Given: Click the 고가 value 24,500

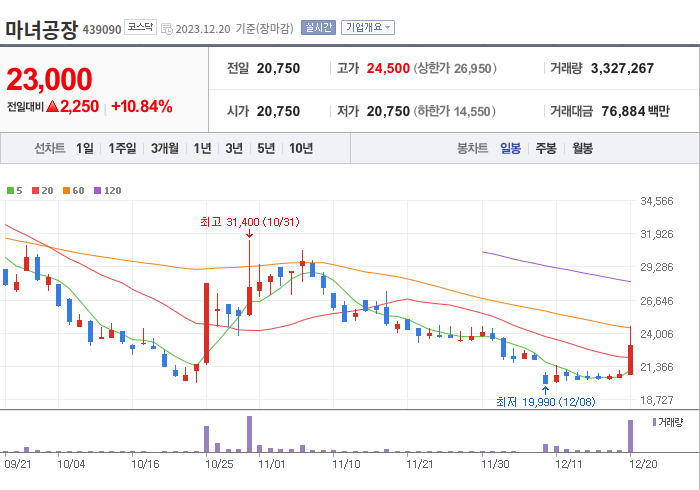Looking at the screenshot, I should (x=388, y=68).
